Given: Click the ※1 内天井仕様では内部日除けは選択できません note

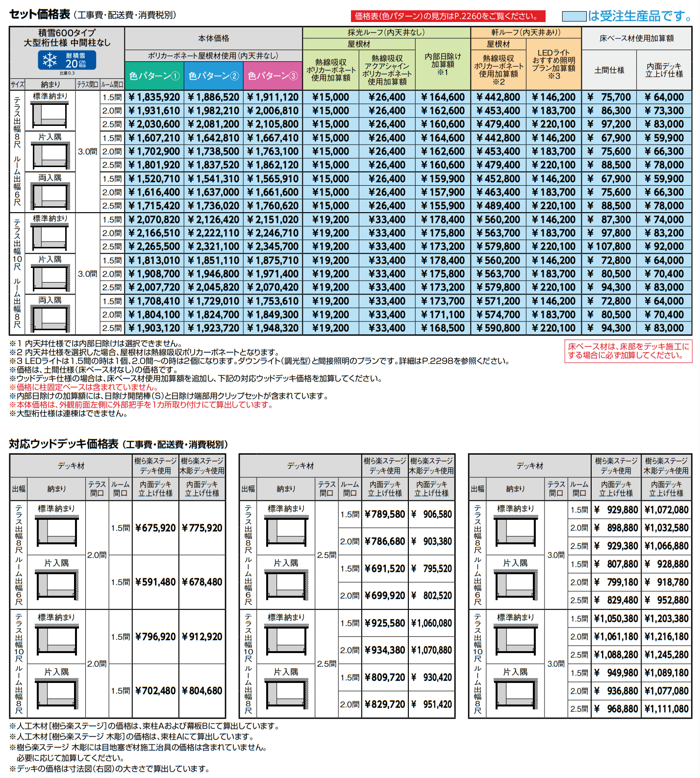Looking at the screenshot, I should click(x=96, y=343).
